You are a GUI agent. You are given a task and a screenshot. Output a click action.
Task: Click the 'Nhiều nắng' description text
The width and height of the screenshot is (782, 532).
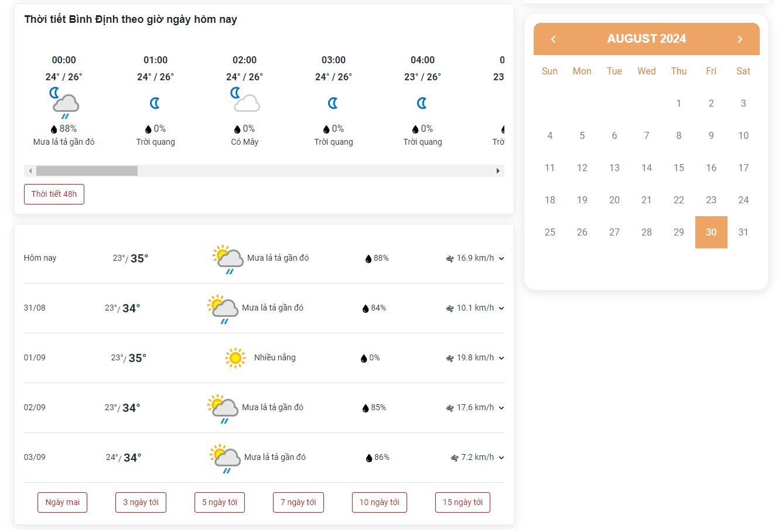(275, 357)
